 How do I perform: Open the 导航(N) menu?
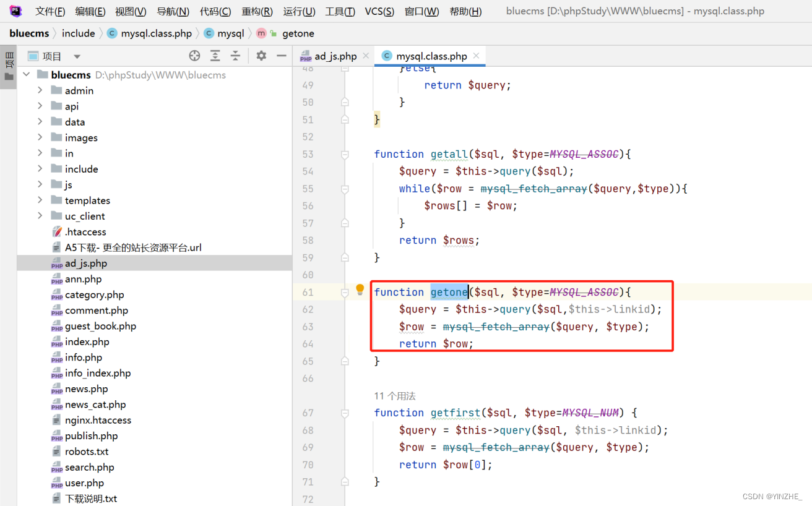click(x=173, y=11)
